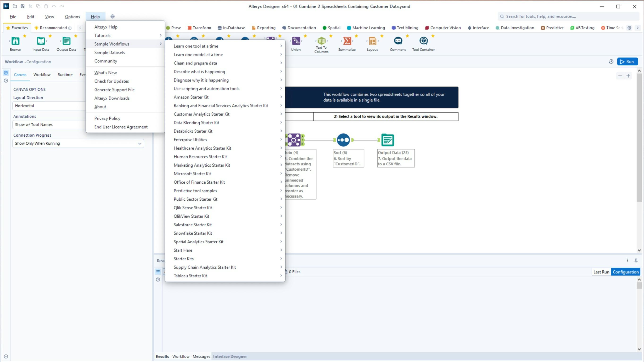Open the Interface Designer panel link
The height and width of the screenshot is (362, 644).
230,357
